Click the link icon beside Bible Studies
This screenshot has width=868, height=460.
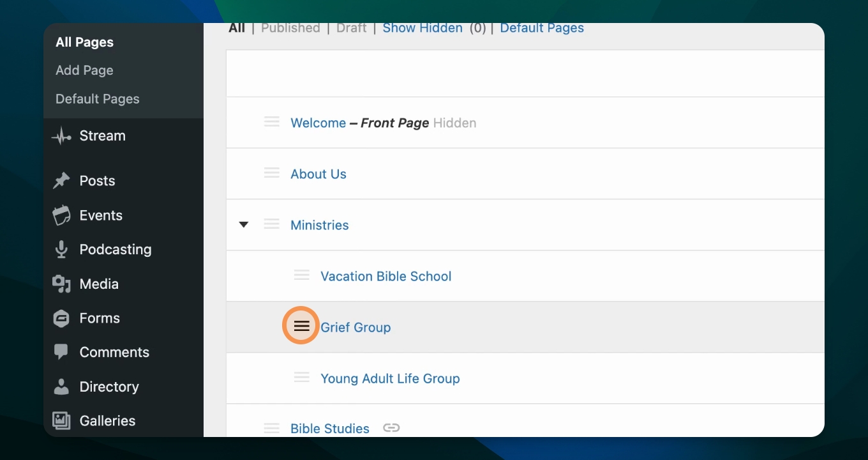coord(391,428)
